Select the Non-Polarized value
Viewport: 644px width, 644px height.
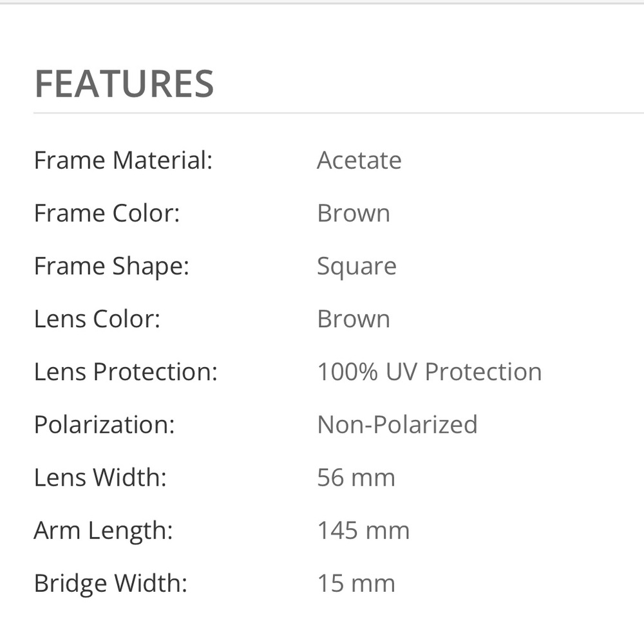click(x=397, y=424)
